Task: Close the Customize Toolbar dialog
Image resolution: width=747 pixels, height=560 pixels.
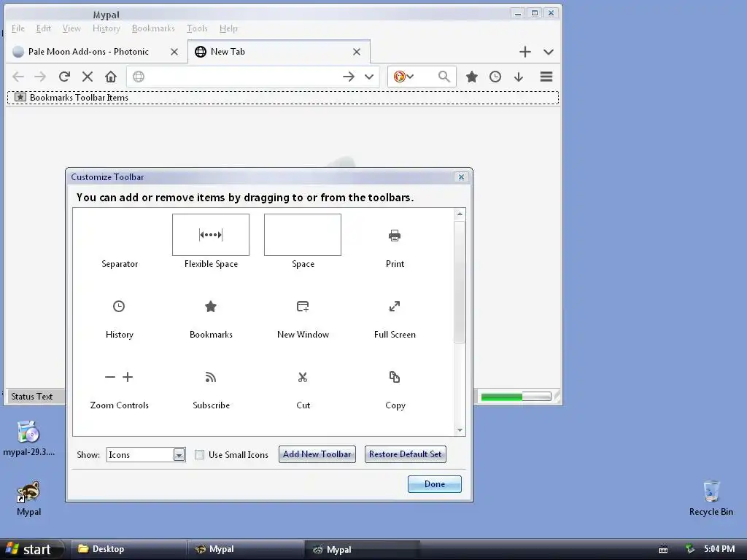Action: [461, 177]
